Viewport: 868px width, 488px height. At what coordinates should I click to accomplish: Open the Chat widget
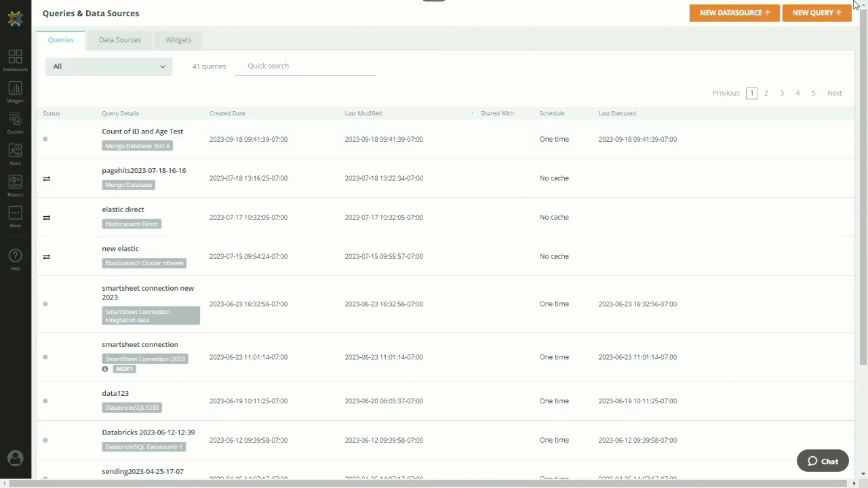823,461
